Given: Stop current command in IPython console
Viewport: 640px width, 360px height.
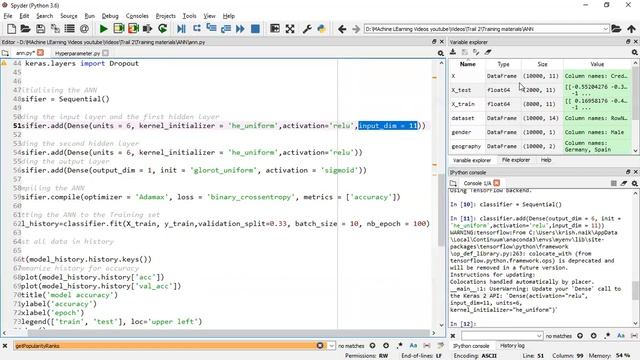Looking at the screenshot, I should click(613, 183).
